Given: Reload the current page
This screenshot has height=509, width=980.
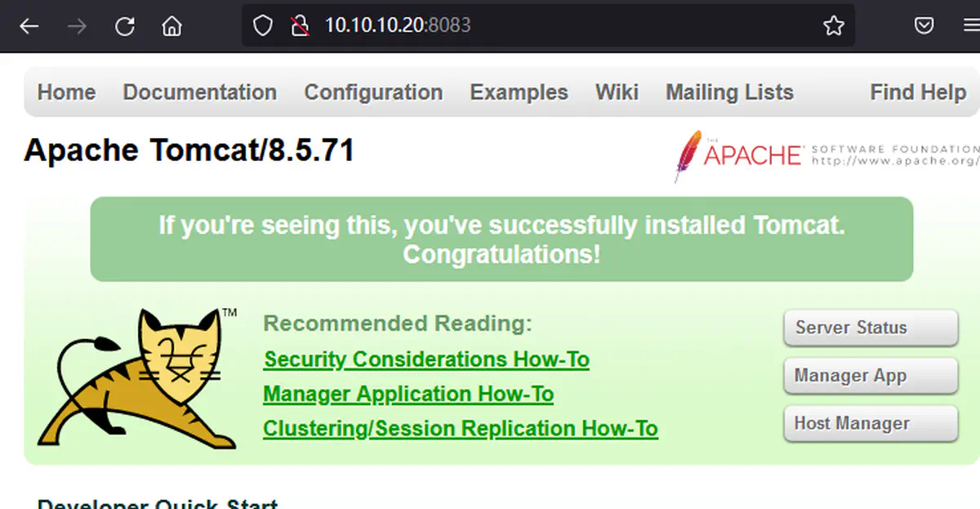Looking at the screenshot, I should pyautogui.click(x=124, y=26).
